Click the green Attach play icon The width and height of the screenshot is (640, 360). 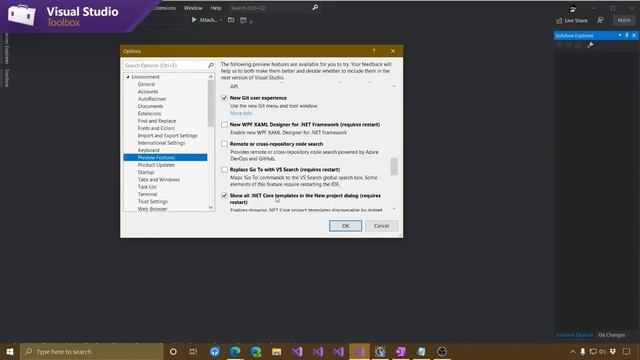pyautogui.click(x=194, y=20)
